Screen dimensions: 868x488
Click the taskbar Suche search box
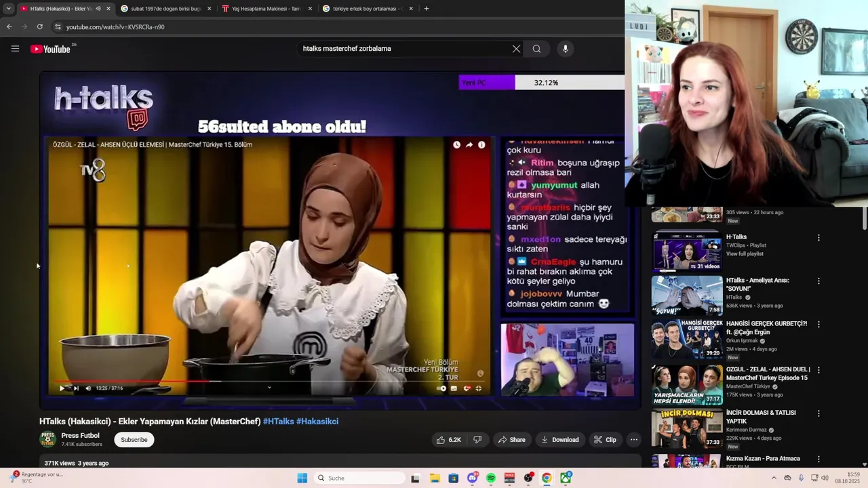point(359,478)
